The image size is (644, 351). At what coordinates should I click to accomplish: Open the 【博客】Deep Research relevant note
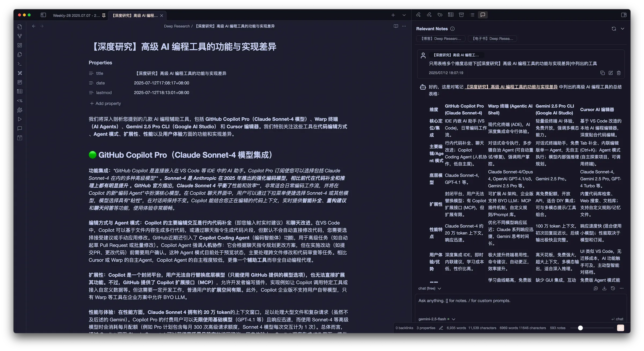441,39
